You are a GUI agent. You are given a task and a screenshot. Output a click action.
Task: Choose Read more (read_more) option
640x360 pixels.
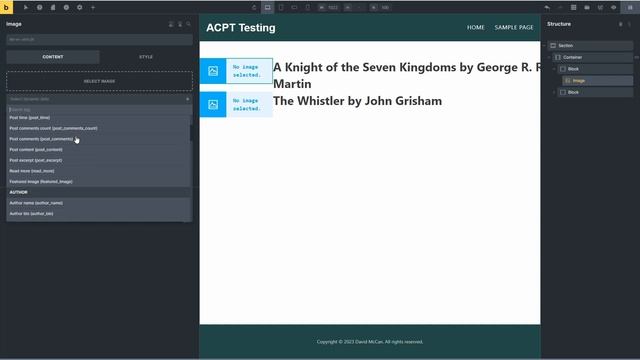(98, 171)
